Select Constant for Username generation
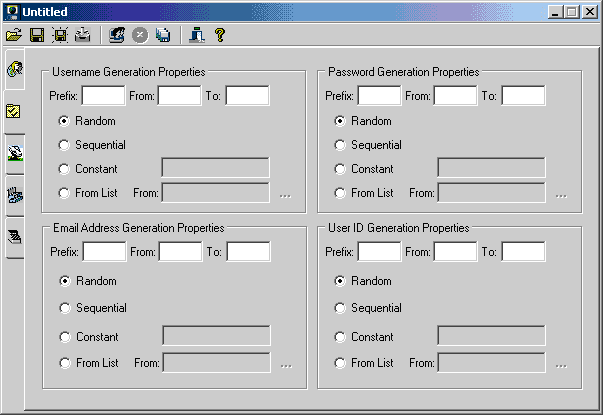The height and width of the screenshot is (415, 603). coord(88,169)
